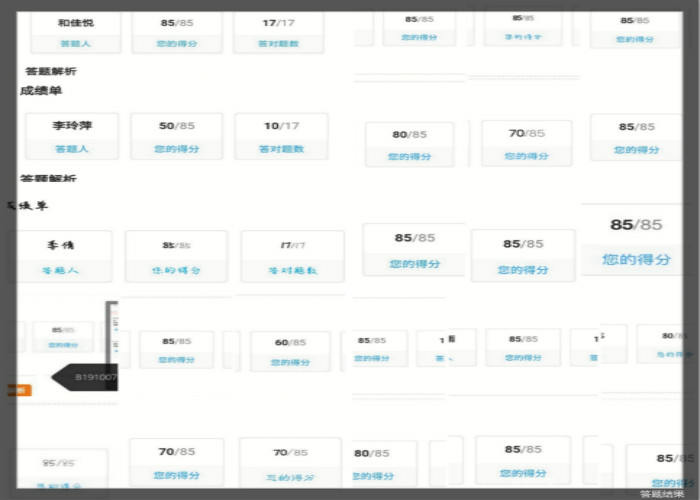Click the 50/85 score card
This screenshot has width=700, height=500.
point(177,136)
